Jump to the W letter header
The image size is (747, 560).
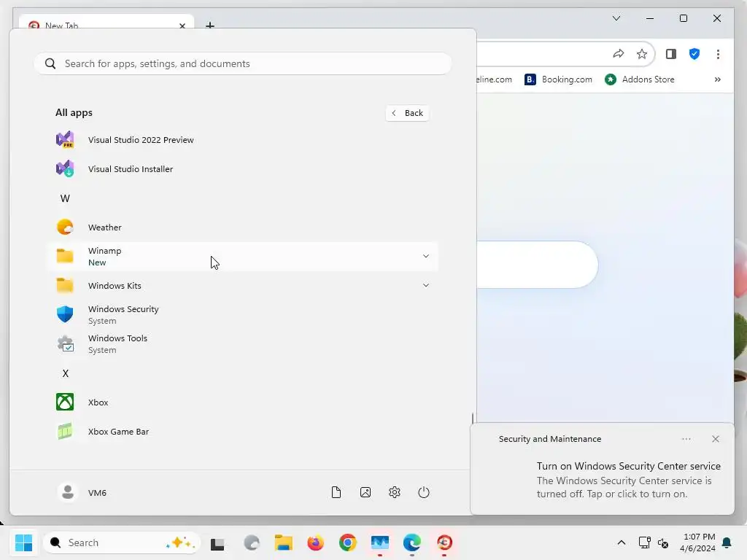65,198
